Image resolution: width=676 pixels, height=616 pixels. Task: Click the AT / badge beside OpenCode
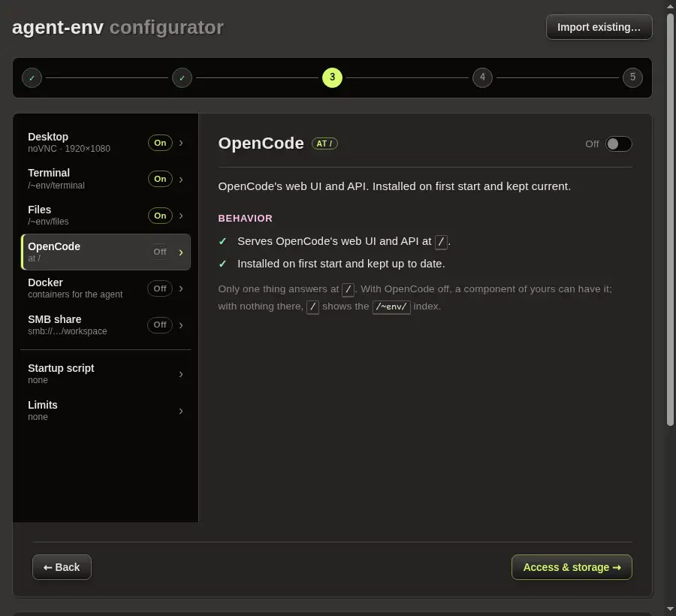tap(324, 143)
